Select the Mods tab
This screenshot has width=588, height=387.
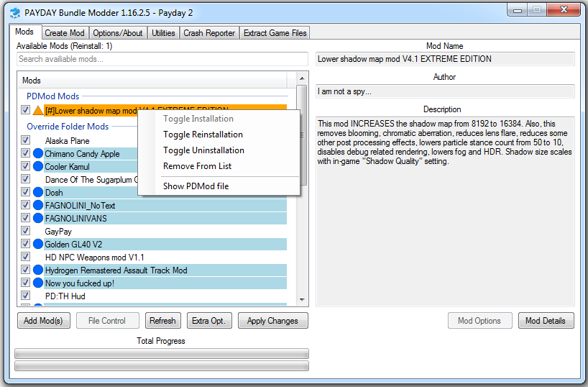24,32
